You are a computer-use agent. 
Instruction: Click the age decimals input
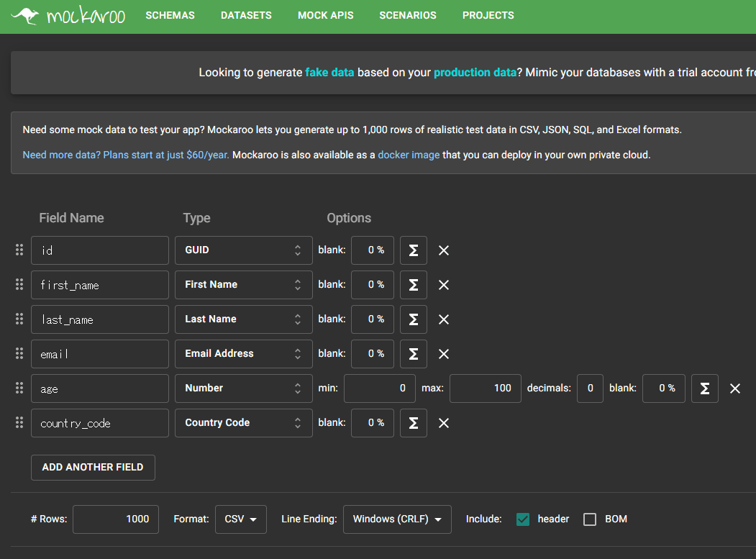tap(590, 388)
